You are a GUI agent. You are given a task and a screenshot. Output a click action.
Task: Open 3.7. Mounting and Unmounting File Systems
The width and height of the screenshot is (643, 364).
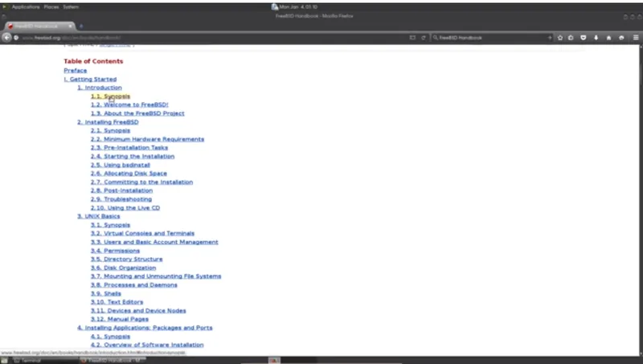[x=156, y=276]
